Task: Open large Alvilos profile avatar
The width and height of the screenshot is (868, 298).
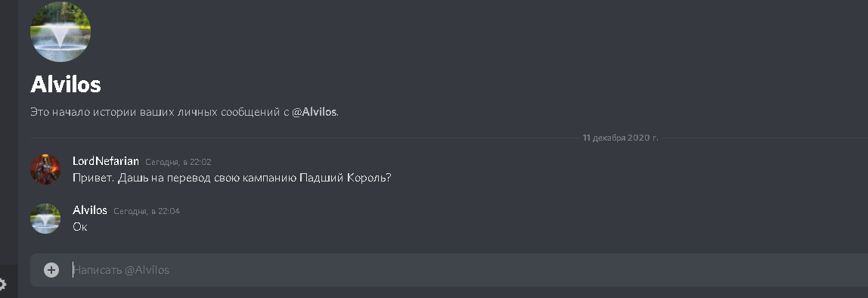Action: click(x=60, y=32)
